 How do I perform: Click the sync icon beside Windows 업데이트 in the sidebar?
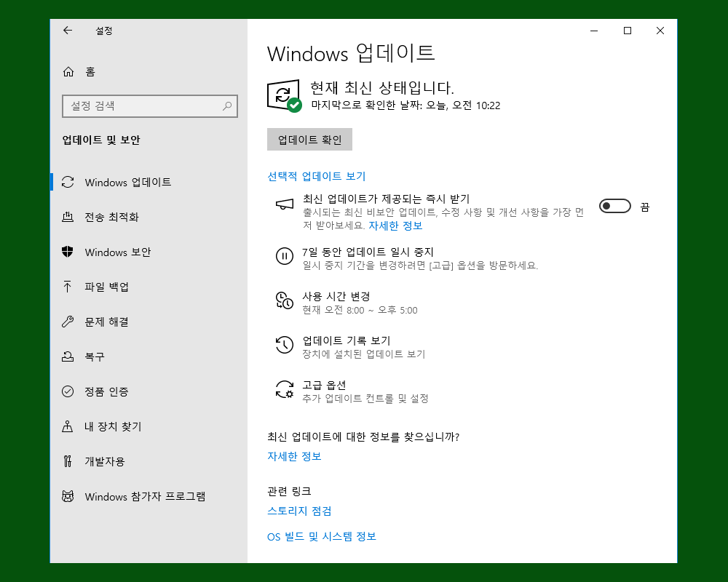pos(68,182)
